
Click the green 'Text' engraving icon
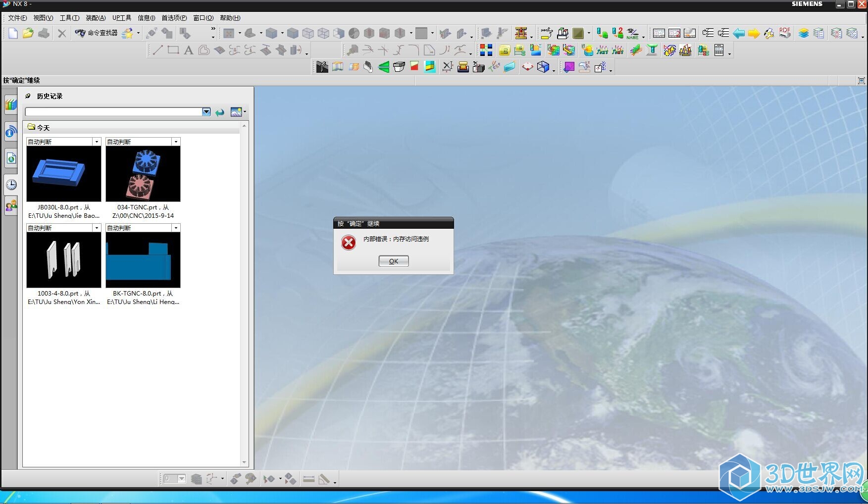(x=603, y=50)
